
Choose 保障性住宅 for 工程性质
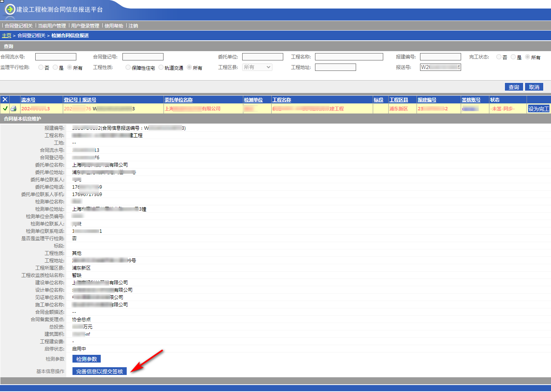[128, 67]
